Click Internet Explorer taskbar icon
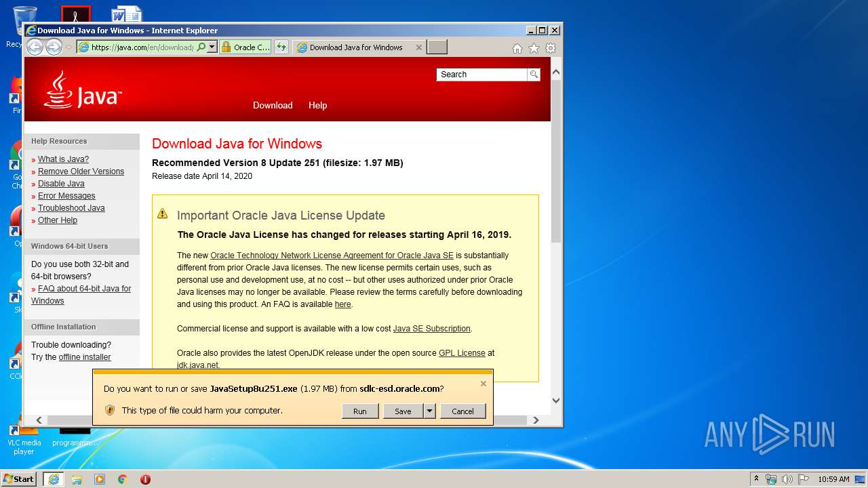 point(54,479)
